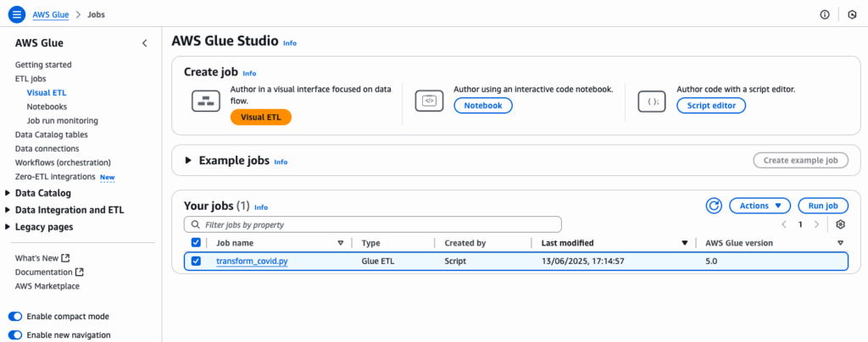This screenshot has height=342, width=868.
Task: Select Notebooks in the sidebar
Action: tap(47, 107)
